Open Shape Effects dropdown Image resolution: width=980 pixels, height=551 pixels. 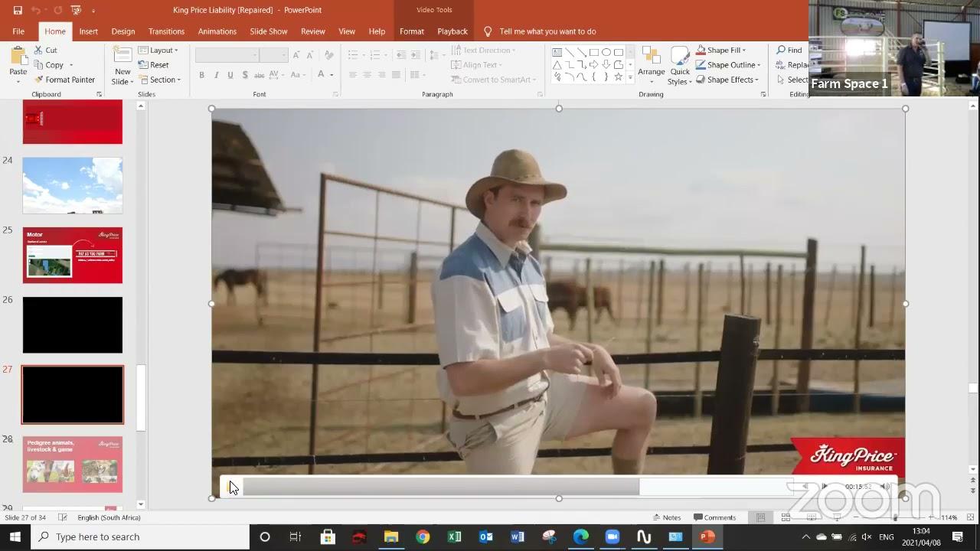pyautogui.click(x=727, y=80)
